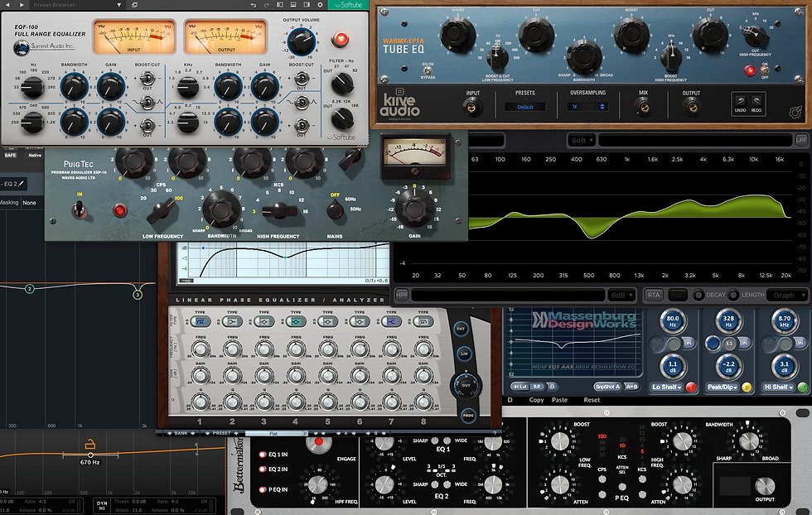
Task: Click the A+B button in MDW EQ
Action: tap(631, 387)
